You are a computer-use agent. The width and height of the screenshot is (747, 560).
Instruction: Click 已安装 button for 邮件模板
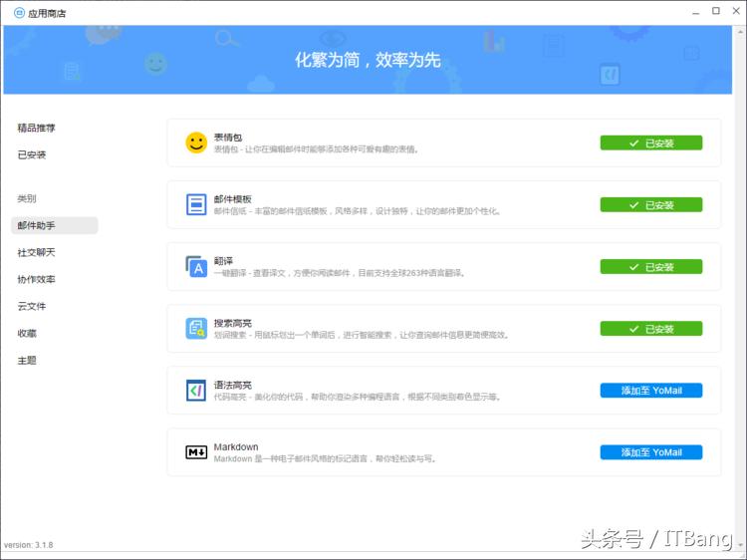[x=650, y=205]
